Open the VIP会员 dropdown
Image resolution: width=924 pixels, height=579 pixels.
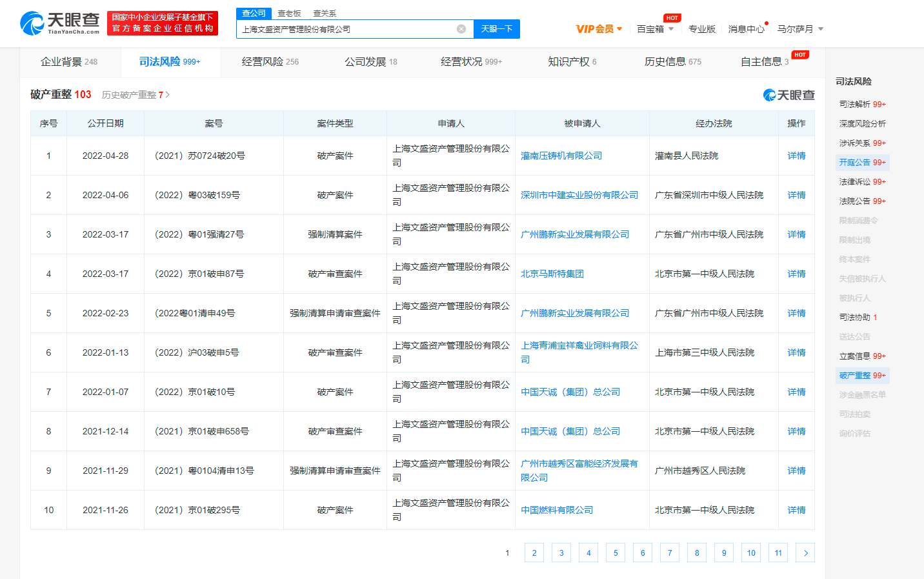point(599,29)
